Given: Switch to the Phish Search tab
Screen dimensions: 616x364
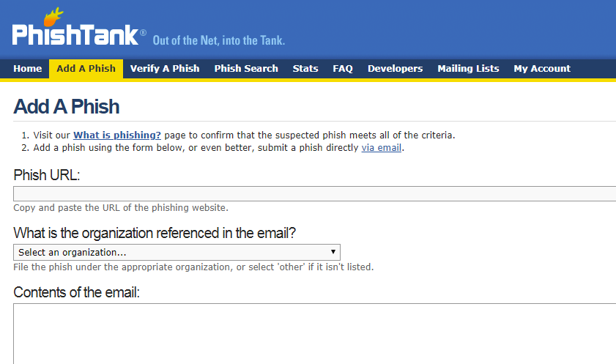Looking at the screenshot, I should click(246, 69).
